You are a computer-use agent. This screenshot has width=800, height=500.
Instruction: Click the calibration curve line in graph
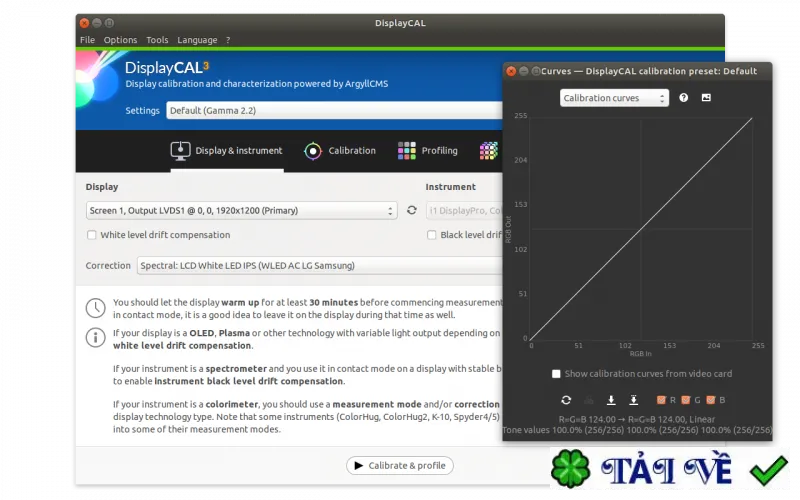(x=641, y=229)
